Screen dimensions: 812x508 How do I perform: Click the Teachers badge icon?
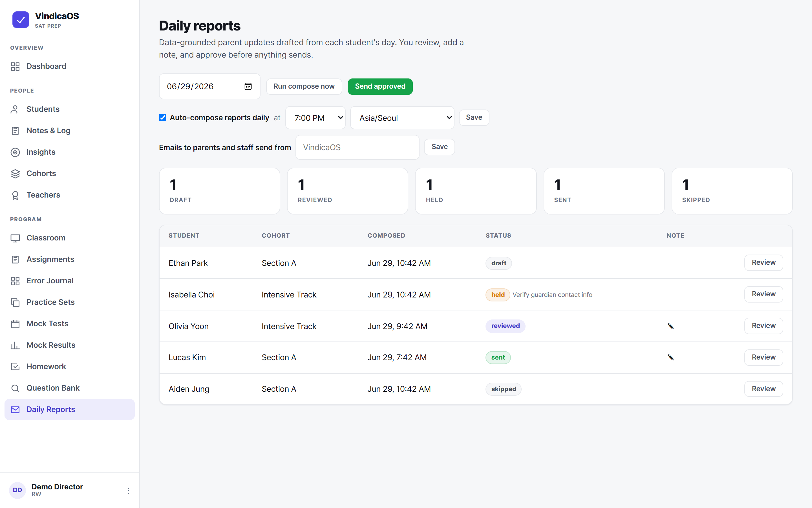click(x=15, y=196)
